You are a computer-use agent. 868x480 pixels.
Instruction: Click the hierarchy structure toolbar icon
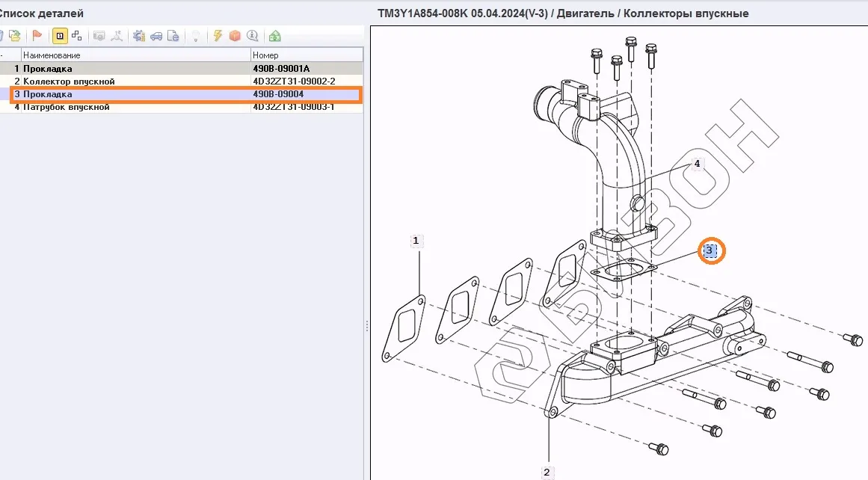(76, 36)
